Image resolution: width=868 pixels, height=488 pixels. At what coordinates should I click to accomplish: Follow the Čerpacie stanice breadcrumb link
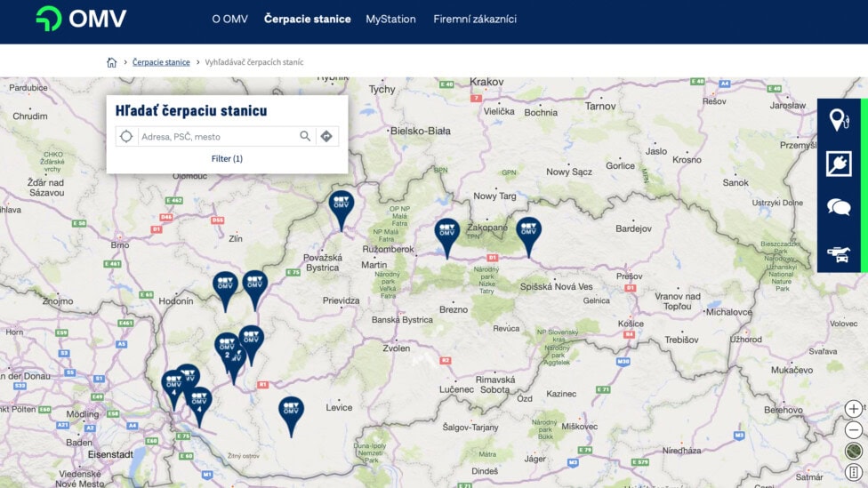click(x=161, y=62)
